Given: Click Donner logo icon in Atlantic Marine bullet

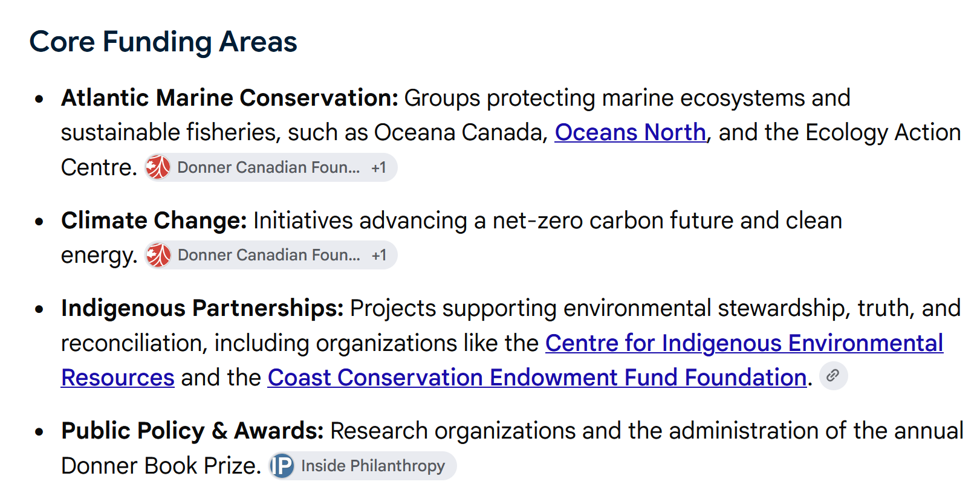Looking at the screenshot, I should pyautogui.click(x=158, y=167).
